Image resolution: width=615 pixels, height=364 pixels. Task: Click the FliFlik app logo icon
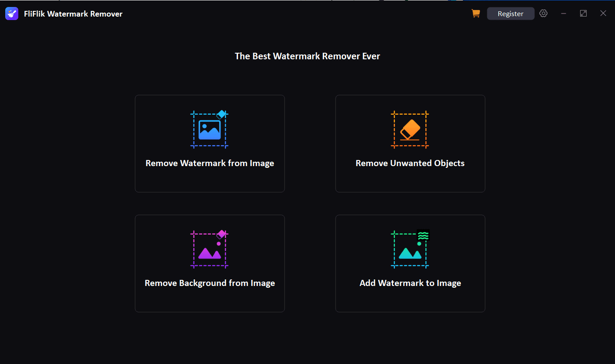pos(12,14)
